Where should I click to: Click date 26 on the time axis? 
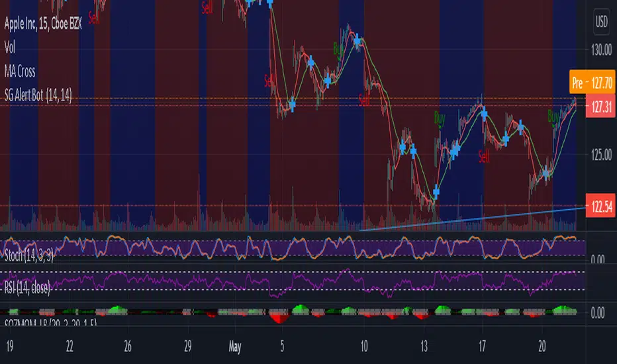[x=128, y=346]
